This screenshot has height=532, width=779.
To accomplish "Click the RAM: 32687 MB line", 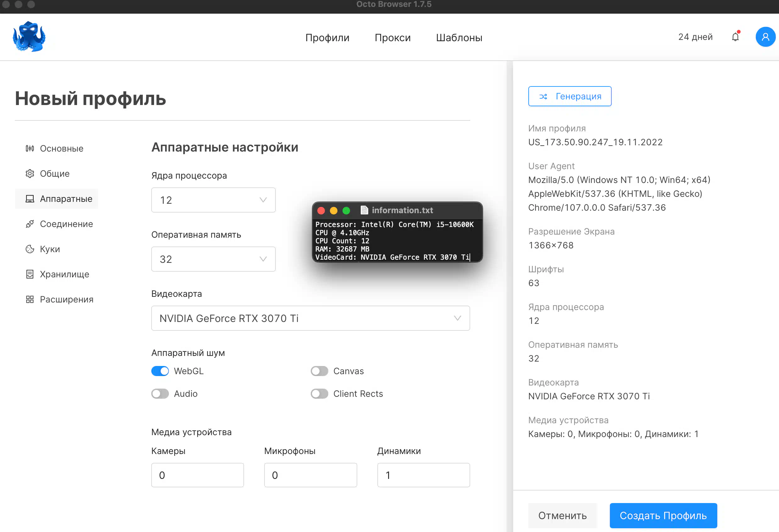I will coord(342,249).
